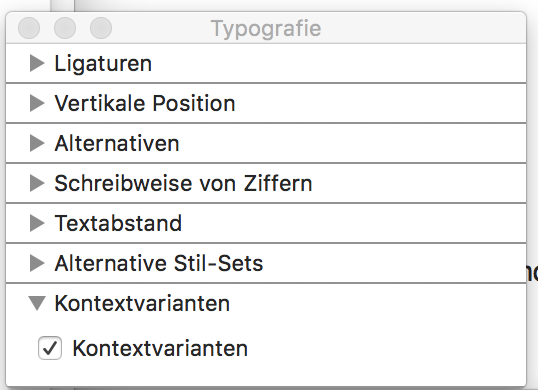Expand the Alternativen disclosure arrow
Image resolution: width=538 pixels, height=390 pixels.
pyautogui.click(x=37, y=143)
